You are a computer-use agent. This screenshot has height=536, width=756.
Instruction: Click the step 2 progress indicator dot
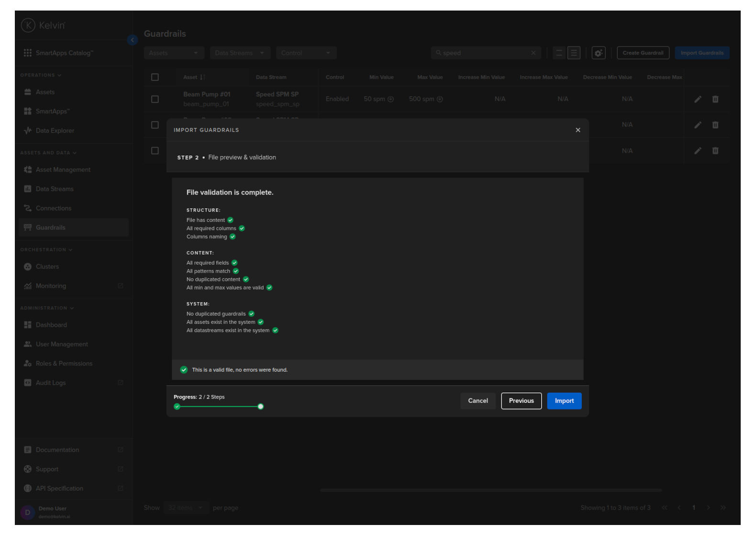[x=260, y=407]
